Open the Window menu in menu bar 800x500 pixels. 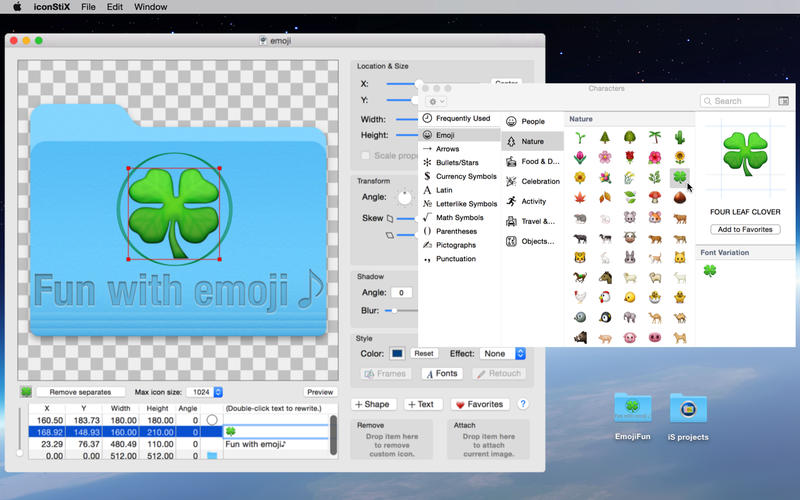tap(150, 6)
